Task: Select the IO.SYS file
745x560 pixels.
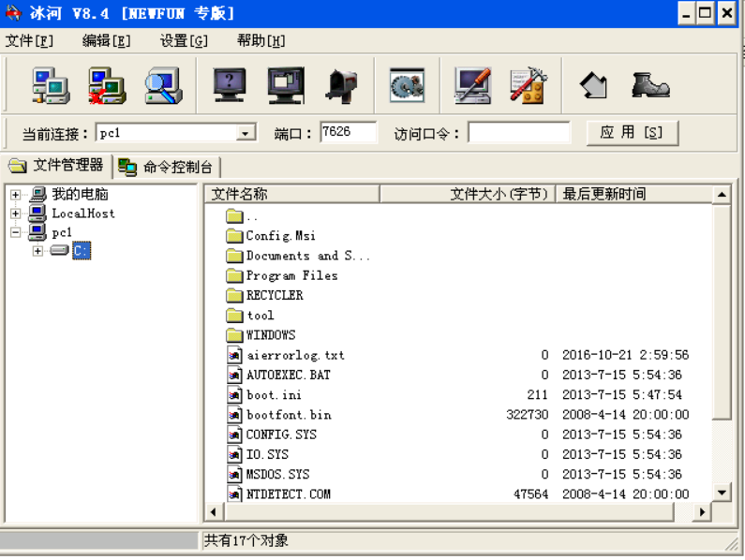Action: [258, 454]
